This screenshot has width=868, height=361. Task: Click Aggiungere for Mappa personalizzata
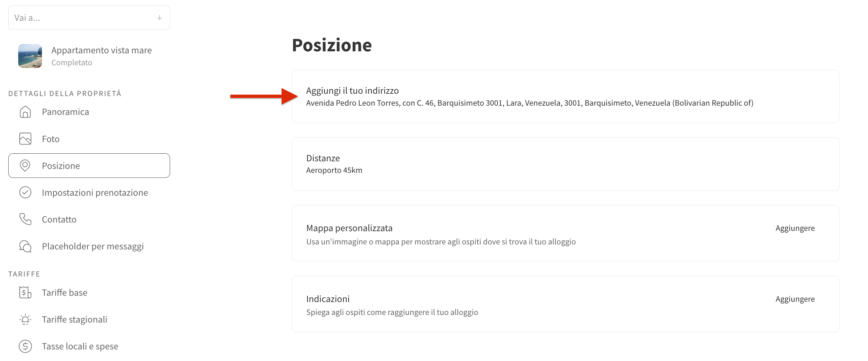click(x=795, y=228)
